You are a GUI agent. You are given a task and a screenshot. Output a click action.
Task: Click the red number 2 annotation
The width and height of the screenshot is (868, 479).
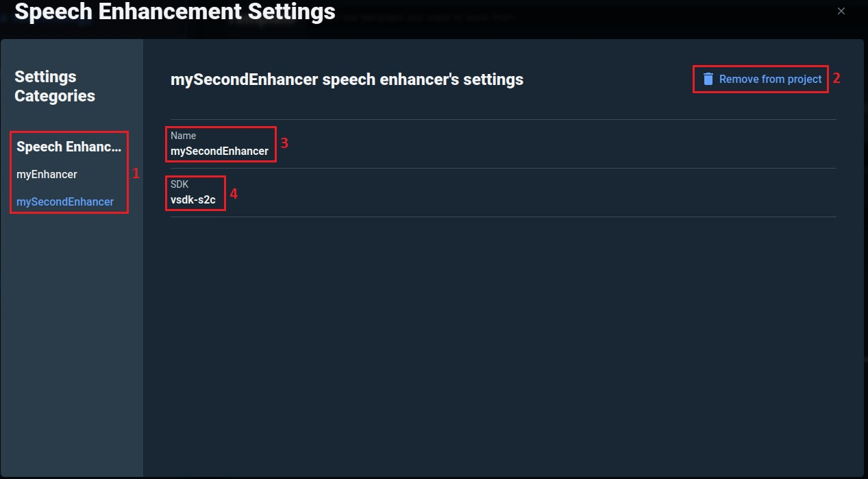click(x=836, y=78)
